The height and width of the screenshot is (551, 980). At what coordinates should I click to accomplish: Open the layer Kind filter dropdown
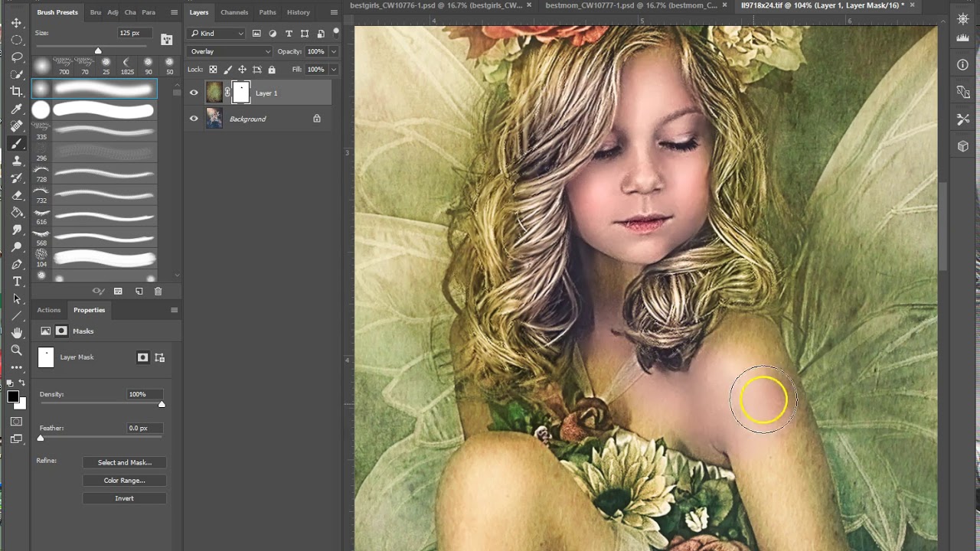[217, 34]
